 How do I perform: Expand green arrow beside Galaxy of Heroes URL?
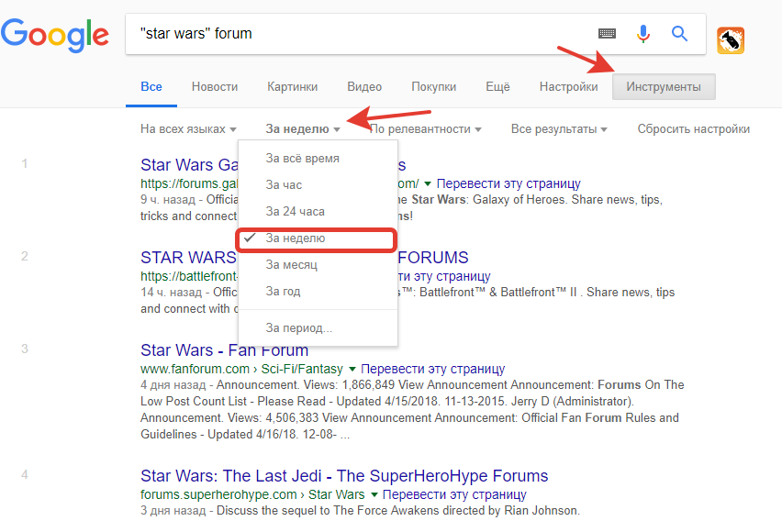coord(428,183)
